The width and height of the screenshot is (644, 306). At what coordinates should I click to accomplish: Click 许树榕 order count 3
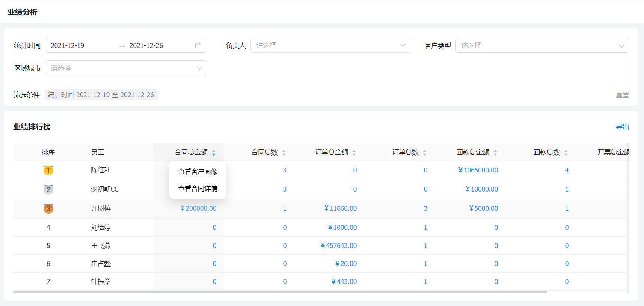coord(425,208)
